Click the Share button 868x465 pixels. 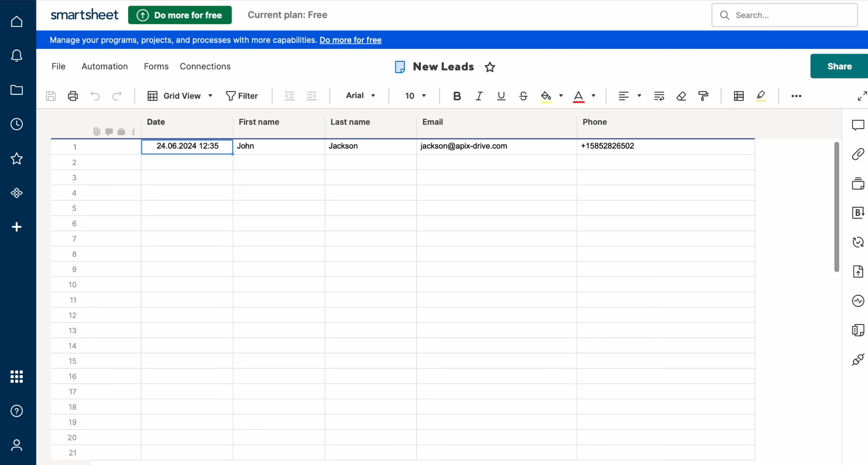839,66
